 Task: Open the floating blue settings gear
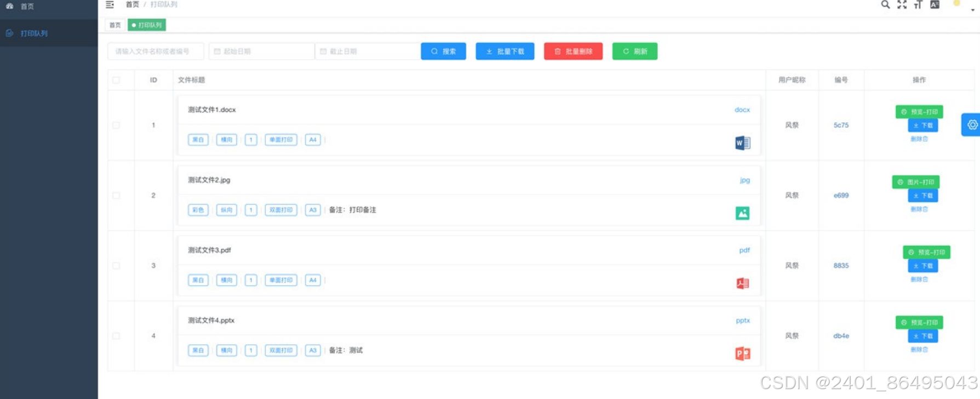tap(971, 125)
